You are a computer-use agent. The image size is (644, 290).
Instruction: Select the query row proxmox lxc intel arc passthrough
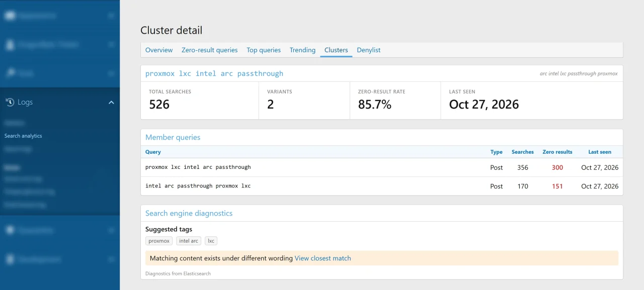382,167
